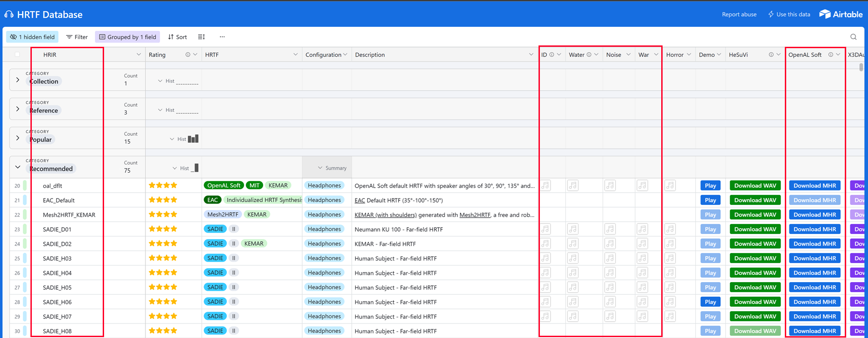The image size is (868, 338).
Task: Open the Filter menu
Action: point(77,37)
